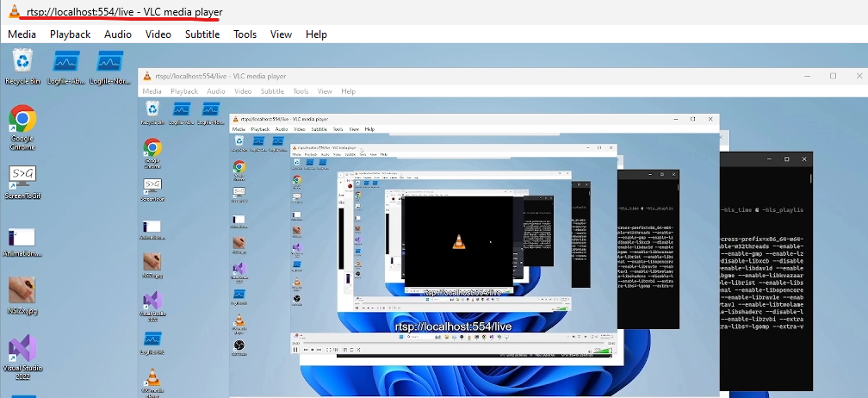Select VLC media player shortcut in first nested video
This screenshot has width=868, height=398.
pos(152,382)
